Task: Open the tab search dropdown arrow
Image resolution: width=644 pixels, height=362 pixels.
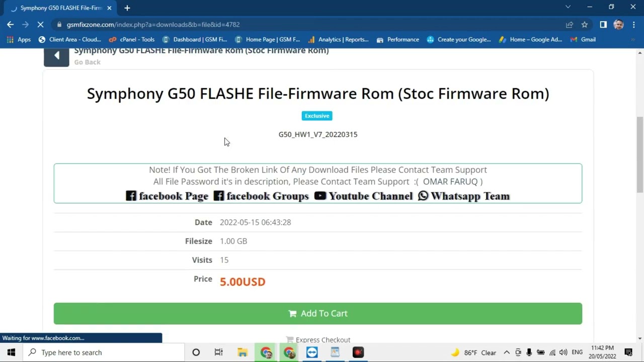Action: click(x=568, y=7)
